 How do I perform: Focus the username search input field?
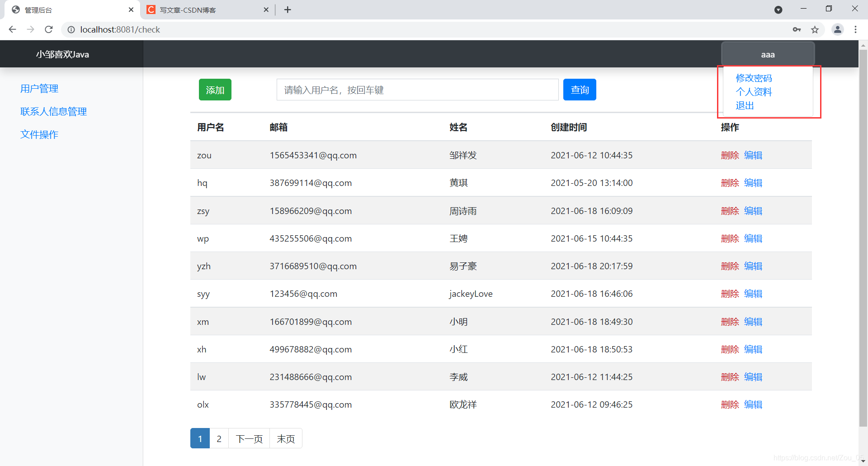[x=417, y=90]
